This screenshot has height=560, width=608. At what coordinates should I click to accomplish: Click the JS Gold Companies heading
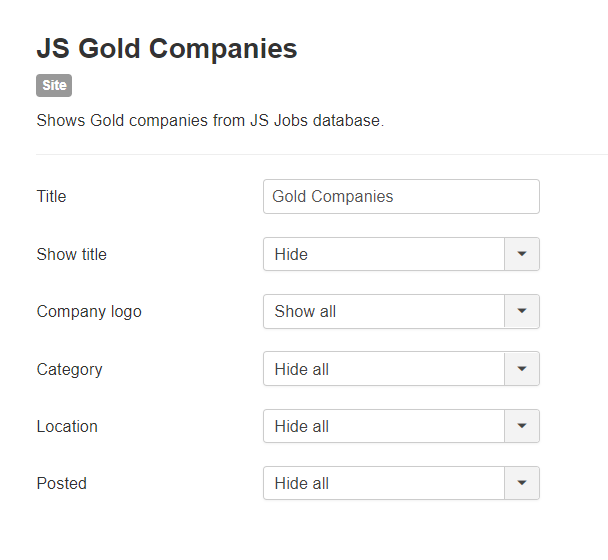167,48
